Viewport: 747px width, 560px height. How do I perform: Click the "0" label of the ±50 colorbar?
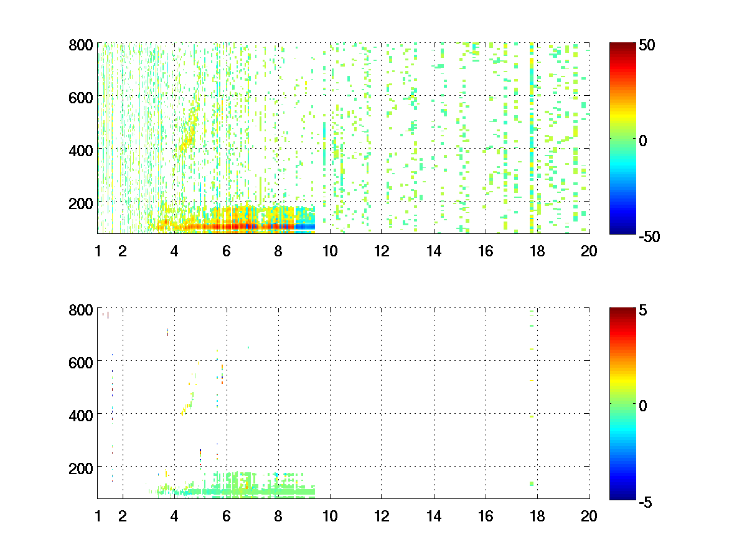coord(644,141)
